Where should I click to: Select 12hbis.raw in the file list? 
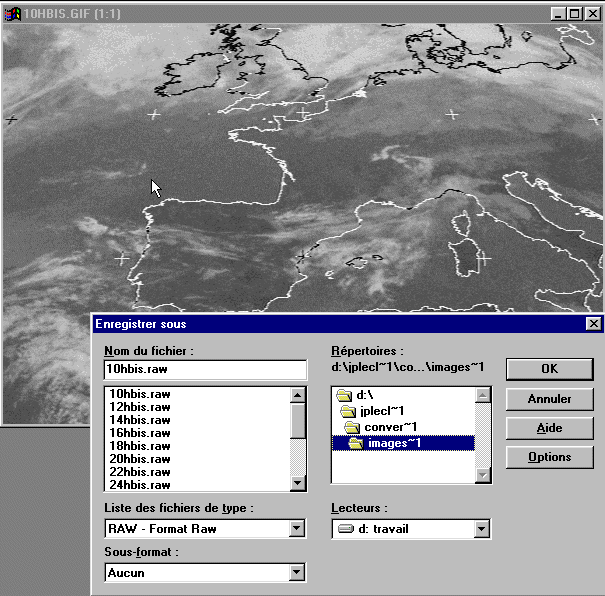(140, 408)
